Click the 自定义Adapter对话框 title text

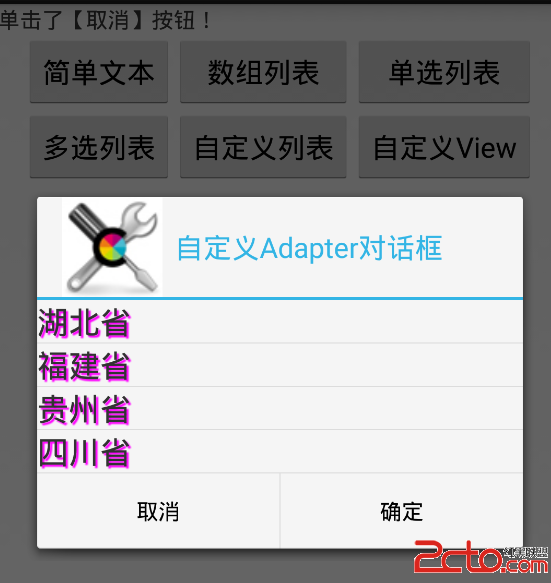[x=309, y=248]
